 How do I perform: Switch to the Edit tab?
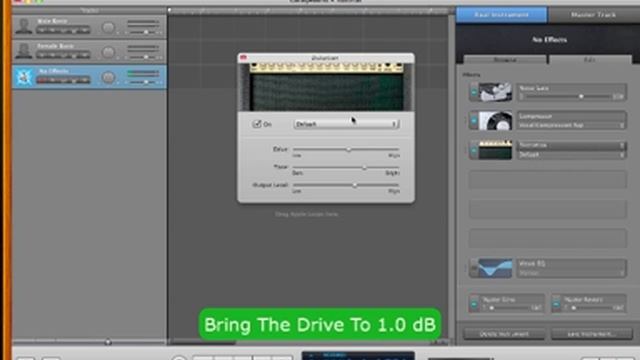[x=590, y=60]
